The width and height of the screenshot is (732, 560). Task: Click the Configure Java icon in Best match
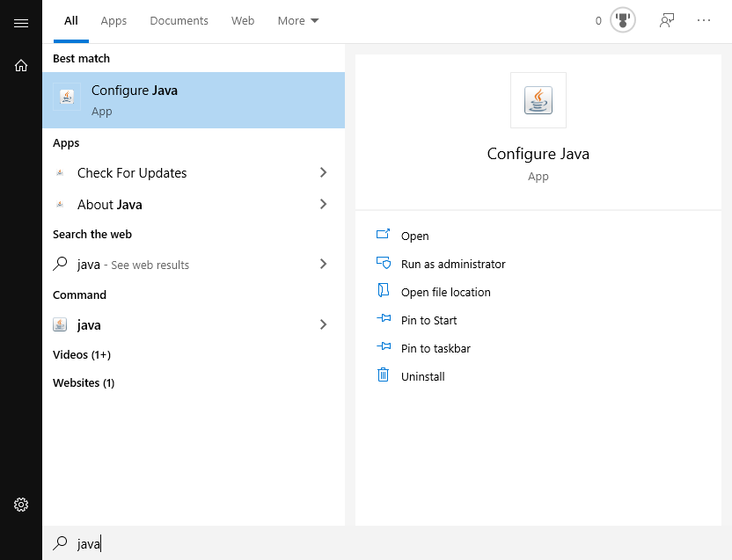pos(67,97)
